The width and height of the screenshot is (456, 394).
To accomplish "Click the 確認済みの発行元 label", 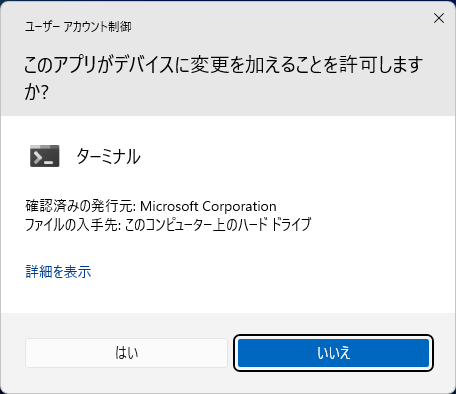I will [79, 206].
